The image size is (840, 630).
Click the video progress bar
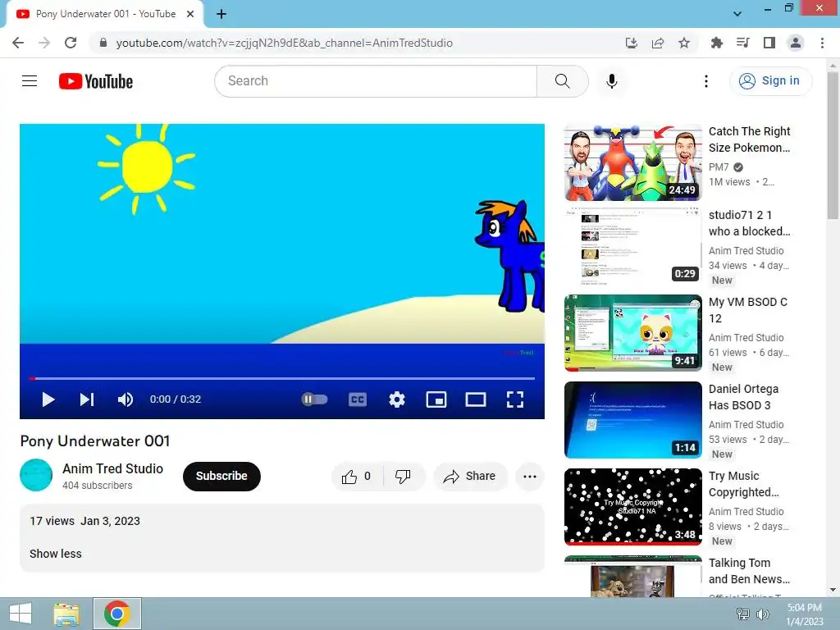coord(282,378)
